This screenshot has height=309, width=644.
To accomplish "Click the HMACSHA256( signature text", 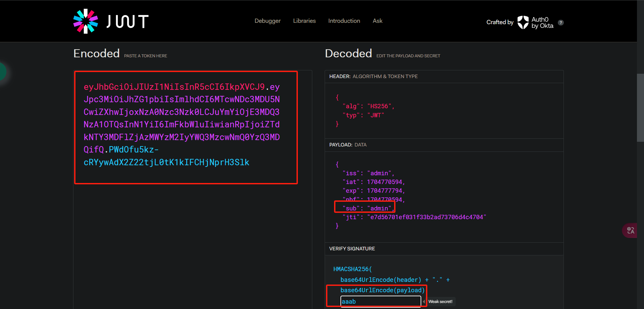I will point(353,269).
